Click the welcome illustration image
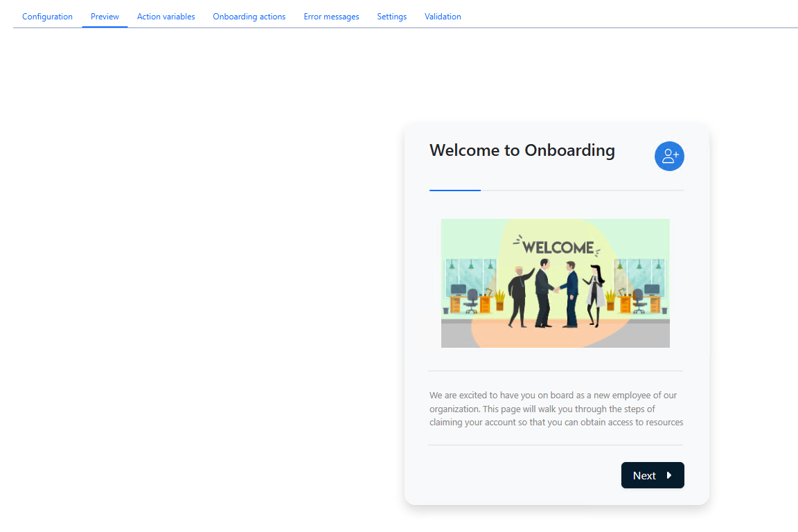The width and height of the screenshot is (798, 532). [556, 283]
